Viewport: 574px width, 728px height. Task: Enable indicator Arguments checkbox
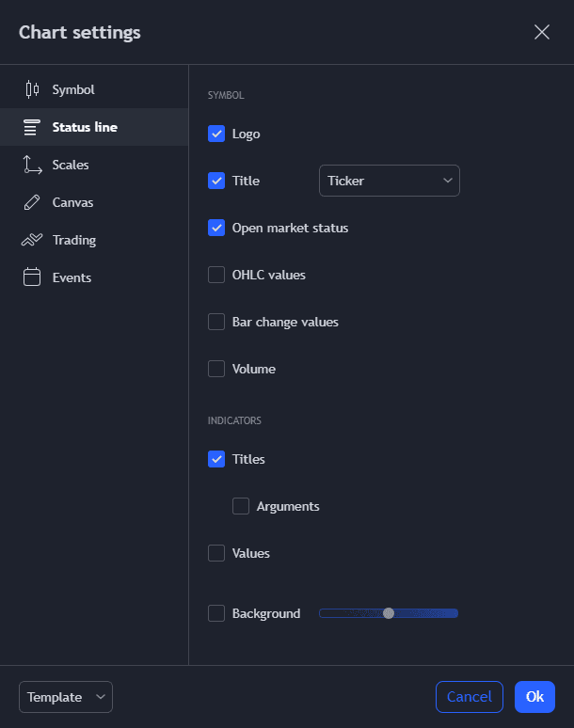coord(241,506)
